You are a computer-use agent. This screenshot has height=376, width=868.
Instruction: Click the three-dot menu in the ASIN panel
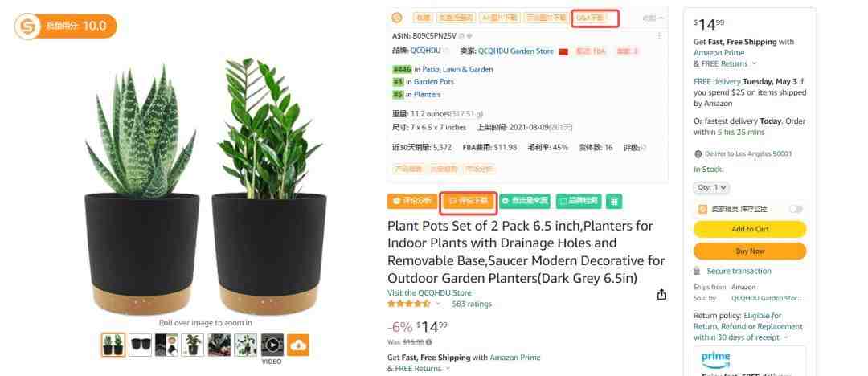pyautogui.click(x=659, y=35)
